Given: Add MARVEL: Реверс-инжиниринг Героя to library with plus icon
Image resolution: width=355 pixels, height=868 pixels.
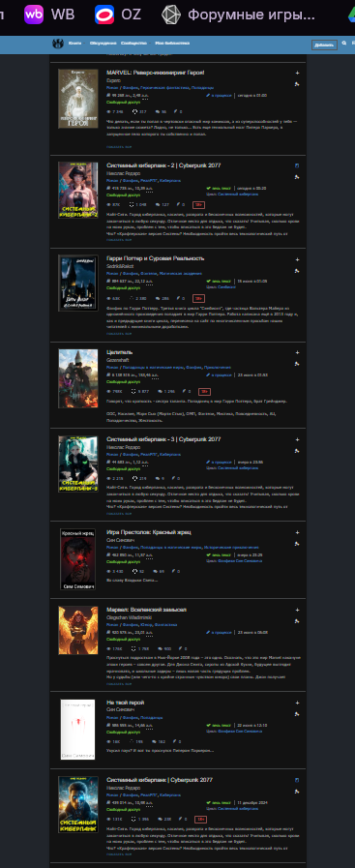Looking at the screenshot, I should tap(297, 74).
